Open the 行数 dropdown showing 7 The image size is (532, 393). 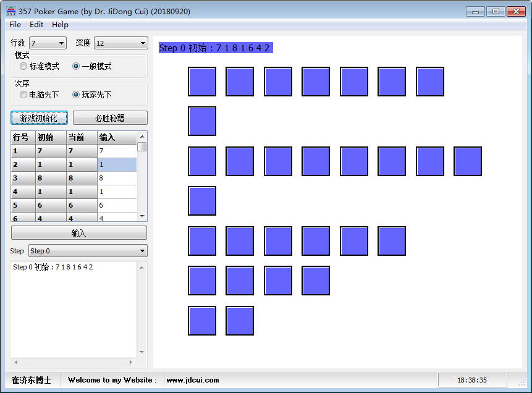[48, 43]
